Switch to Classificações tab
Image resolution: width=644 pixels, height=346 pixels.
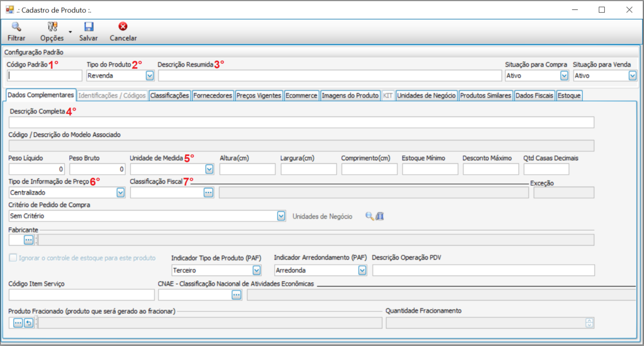click(169, 95)
